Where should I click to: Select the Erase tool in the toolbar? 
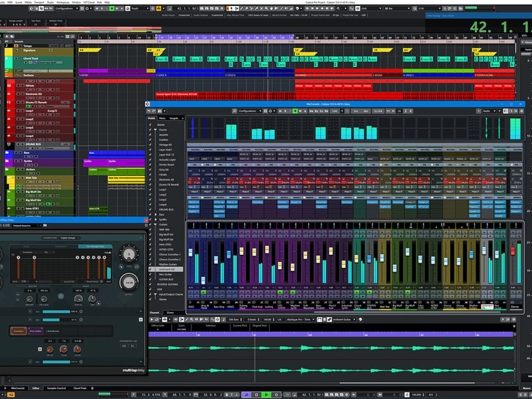pos(246,8)
